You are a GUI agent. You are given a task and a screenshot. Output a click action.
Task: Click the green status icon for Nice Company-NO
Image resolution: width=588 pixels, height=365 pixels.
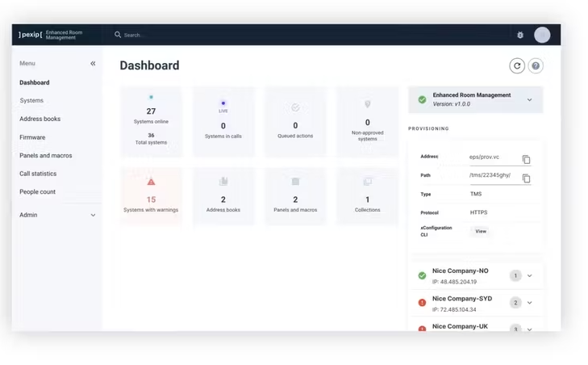pos(423,275)
